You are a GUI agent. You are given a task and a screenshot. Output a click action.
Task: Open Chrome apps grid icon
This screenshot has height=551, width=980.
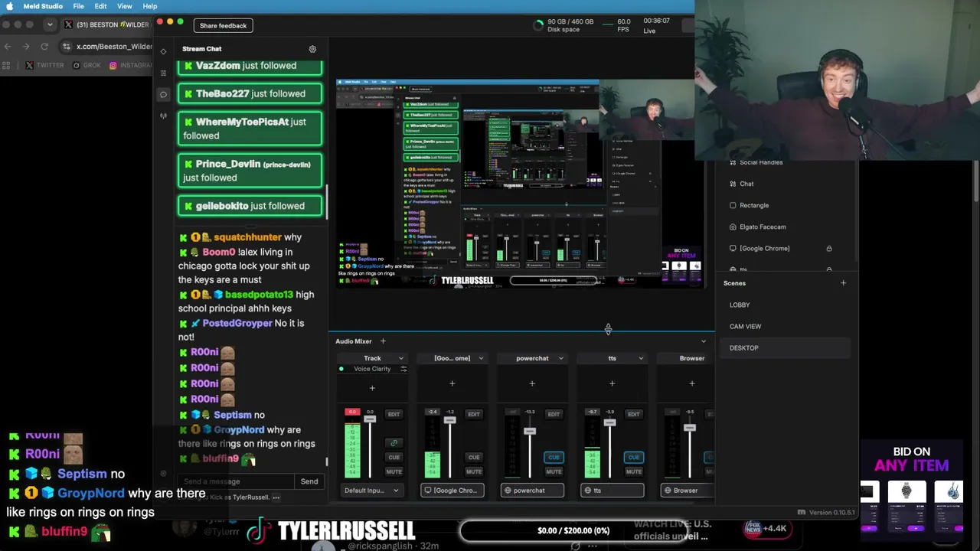(x=8, y=66)
